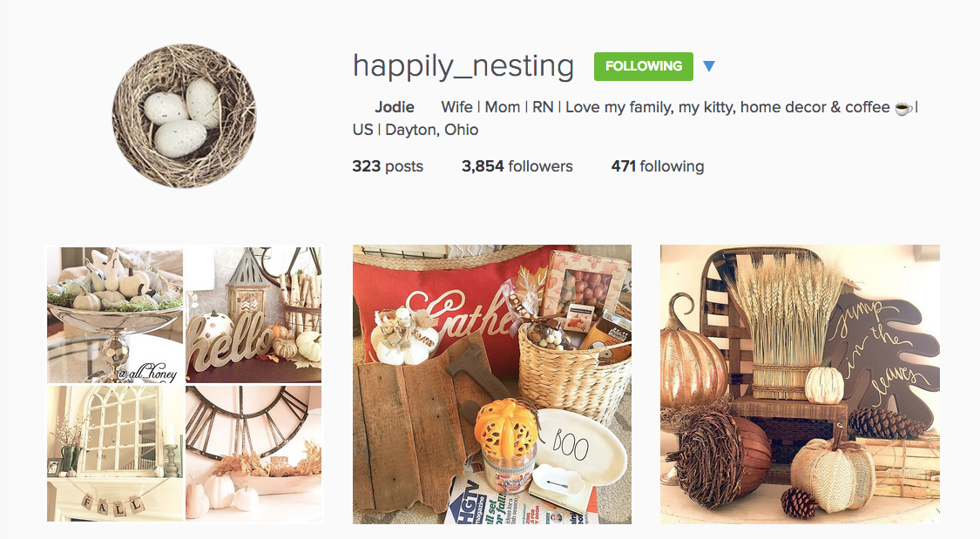Click the wall clock photo in collage

click(x=253, y=454)
